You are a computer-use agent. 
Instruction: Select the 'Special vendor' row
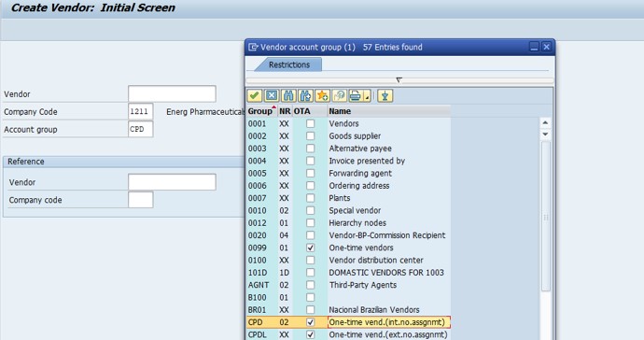[348, 210]
